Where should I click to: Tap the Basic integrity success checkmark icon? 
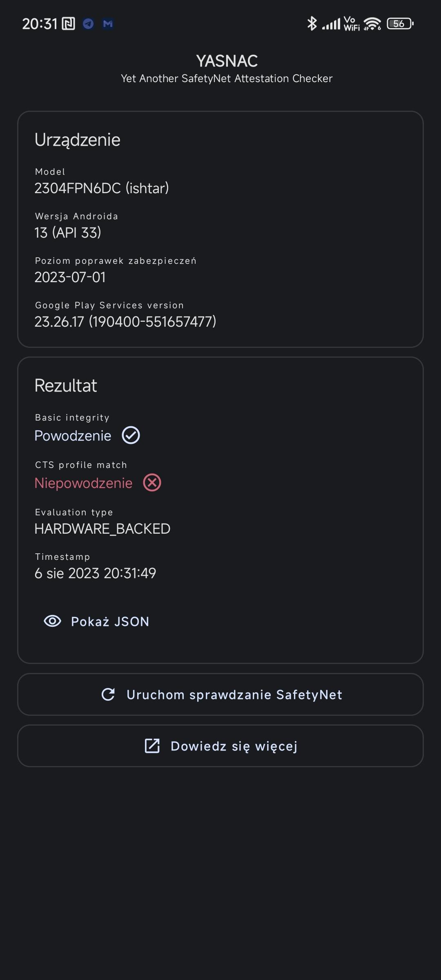tap(131, 435)
